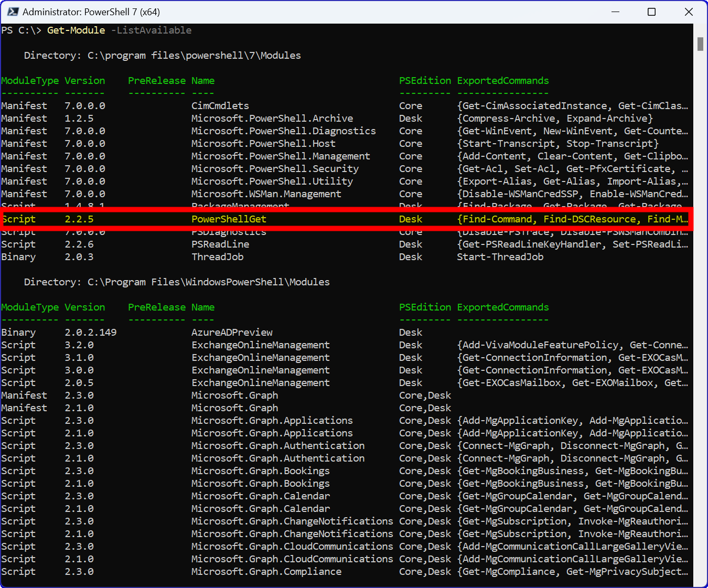Click the 'Core' PSEdition value of CimCmdlets
Screen dimensions: 708x588
pyautogui.click(x=411, y=106)
